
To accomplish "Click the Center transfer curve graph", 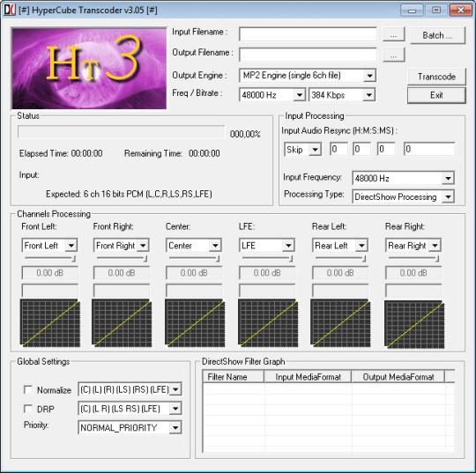I will [x=195, y=323].
